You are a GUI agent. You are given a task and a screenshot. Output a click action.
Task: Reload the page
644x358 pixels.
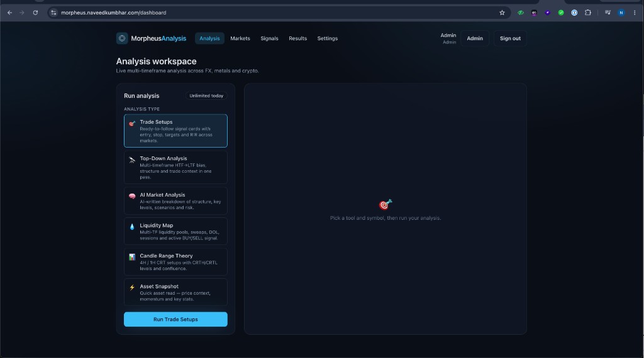pyautogui.click(x=35, y=13)
